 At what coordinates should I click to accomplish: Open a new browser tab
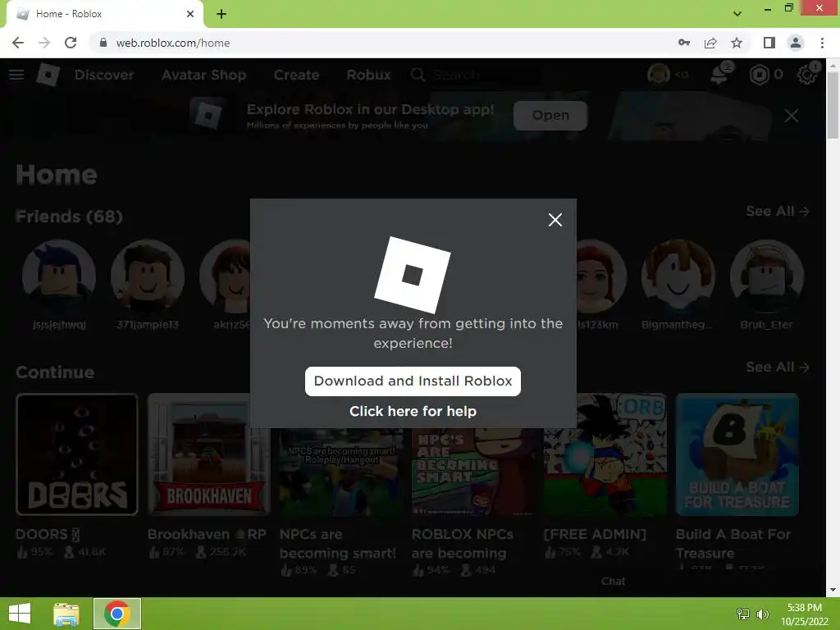tap(221, 14)
